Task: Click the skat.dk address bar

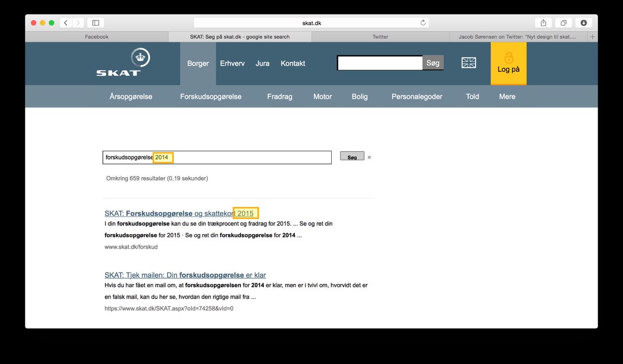Action: click(x=311, y=23)
